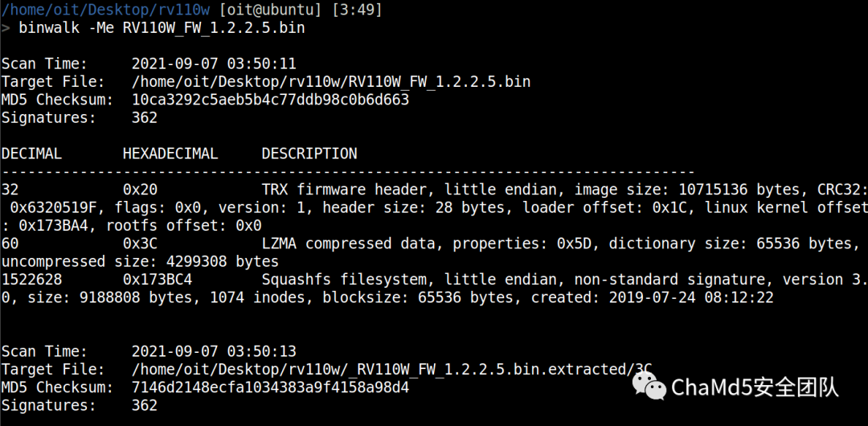Screen dimensions: 868x426
Task: Click the hex offset 0x3C
Action: (140, 244)
